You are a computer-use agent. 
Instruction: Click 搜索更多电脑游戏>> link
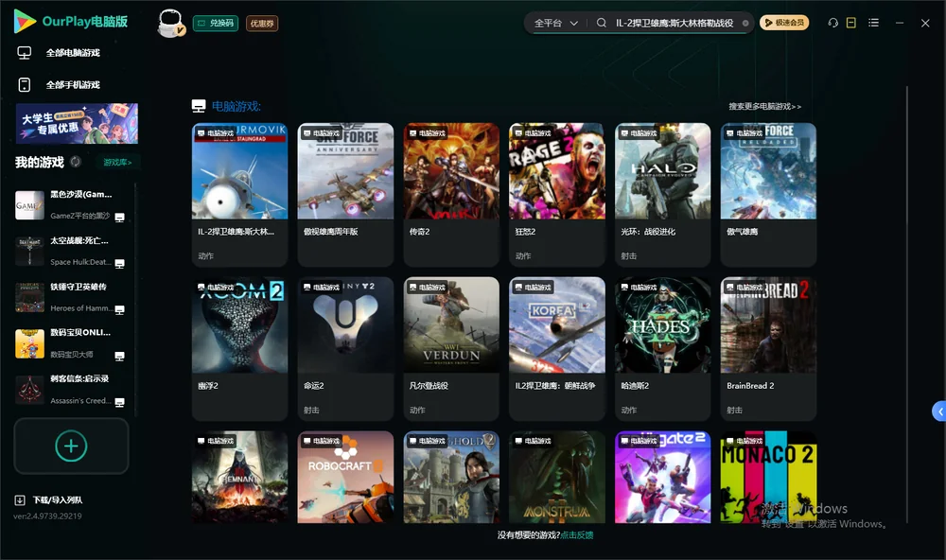click(x=765, y=106)
